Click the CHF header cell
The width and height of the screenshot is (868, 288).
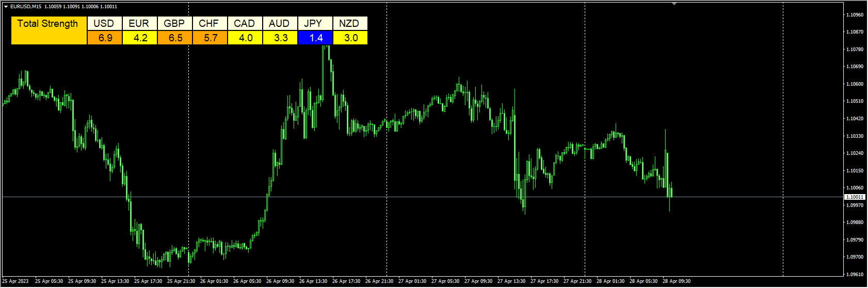pos(210,23)
